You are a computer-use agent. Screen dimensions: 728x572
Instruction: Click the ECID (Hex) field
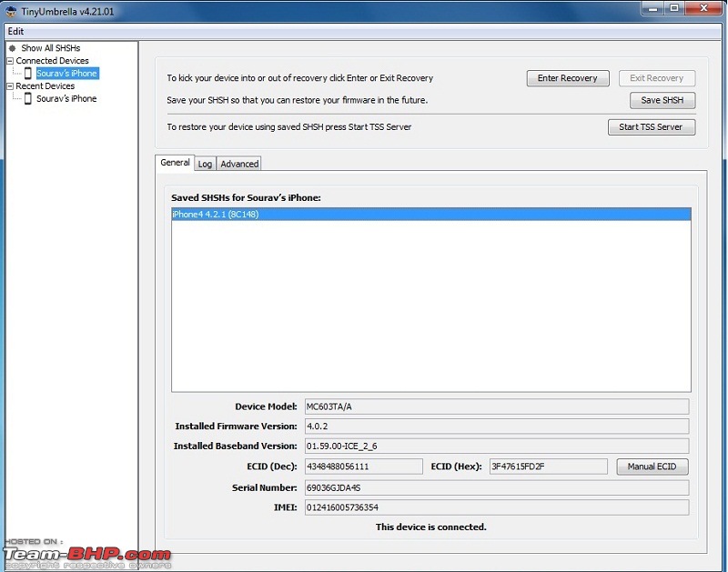[x=549, y=467]
